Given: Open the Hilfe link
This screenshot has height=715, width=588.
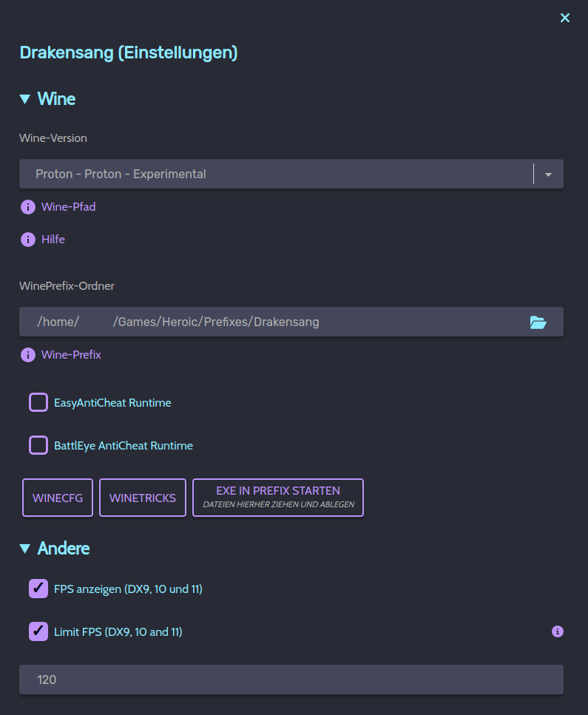Looking at the screenshot, I should (x=53, y=240).
